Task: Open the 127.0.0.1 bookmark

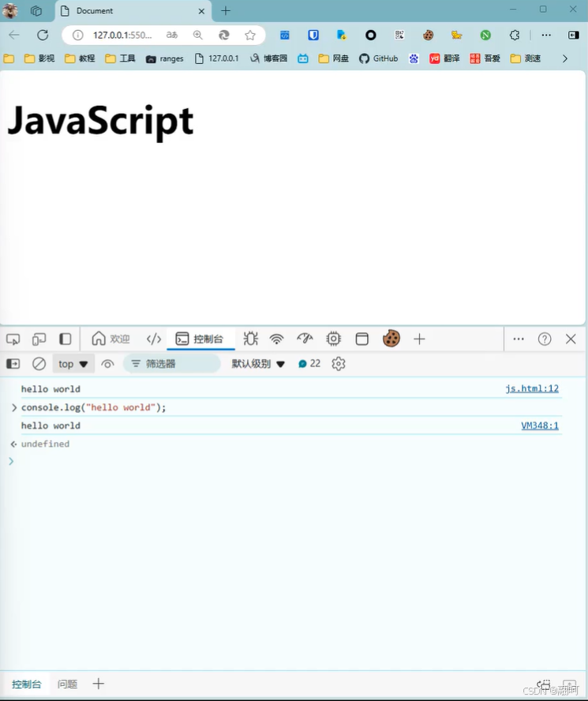Action: click(x=217, y=58)
